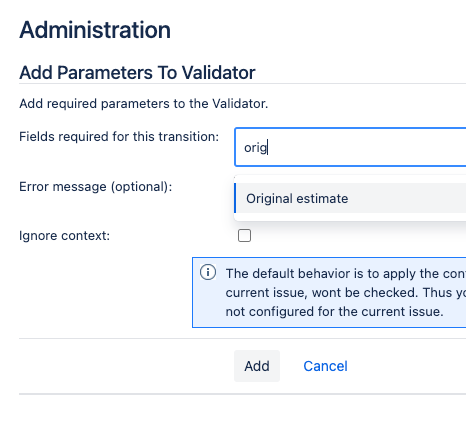The height and width of the screenshot is (426, 466).
Task: Click the white padding below the Original estimate option
Action: coord(350,217)
